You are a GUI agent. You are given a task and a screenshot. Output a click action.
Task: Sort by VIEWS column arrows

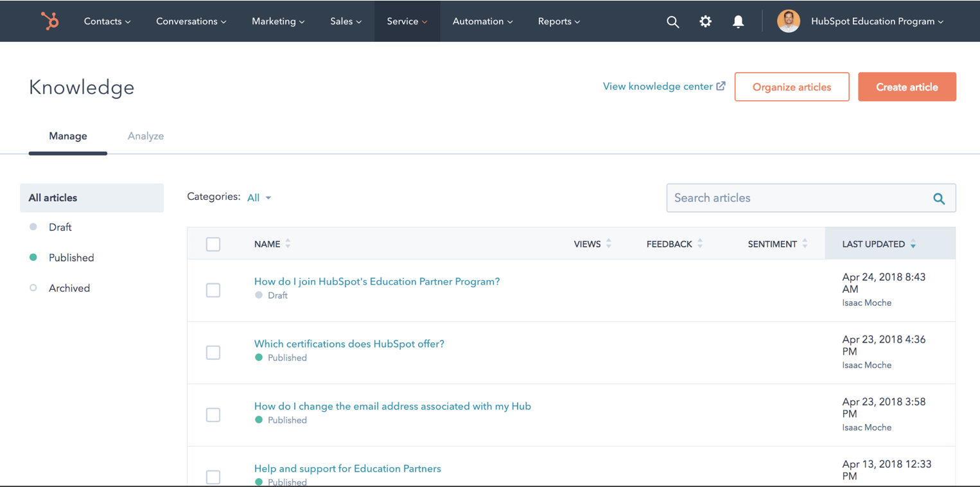[609, 243]
